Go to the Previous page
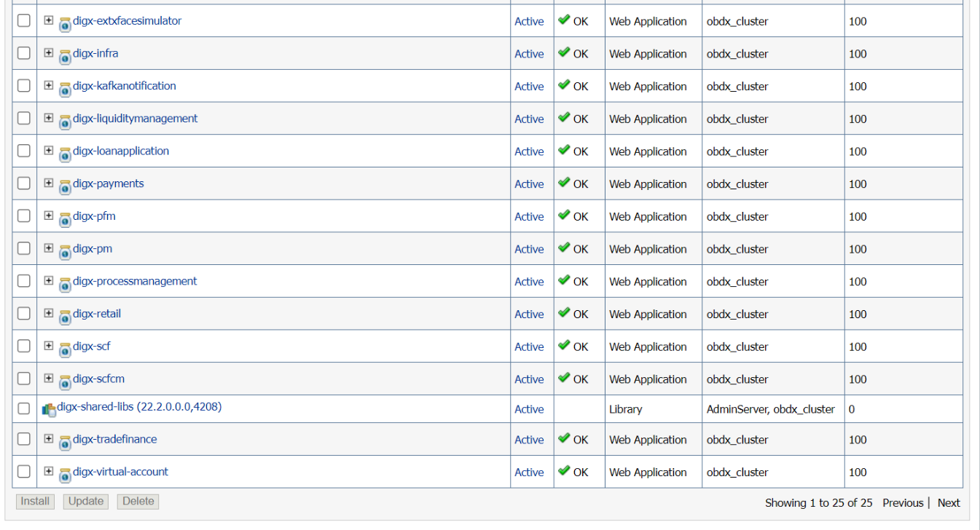Image resolution: width=980 pixels, height=530 pixels. coord(903,503)
